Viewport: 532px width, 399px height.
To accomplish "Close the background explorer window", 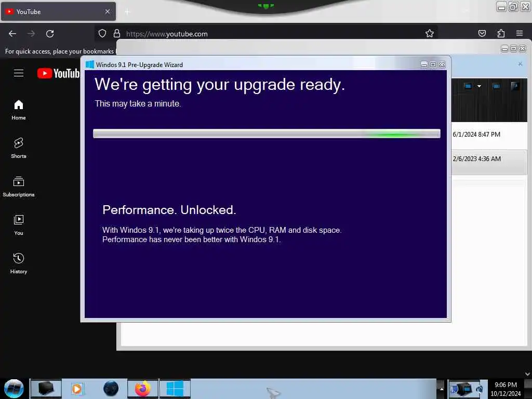I will tap(523, 48).
